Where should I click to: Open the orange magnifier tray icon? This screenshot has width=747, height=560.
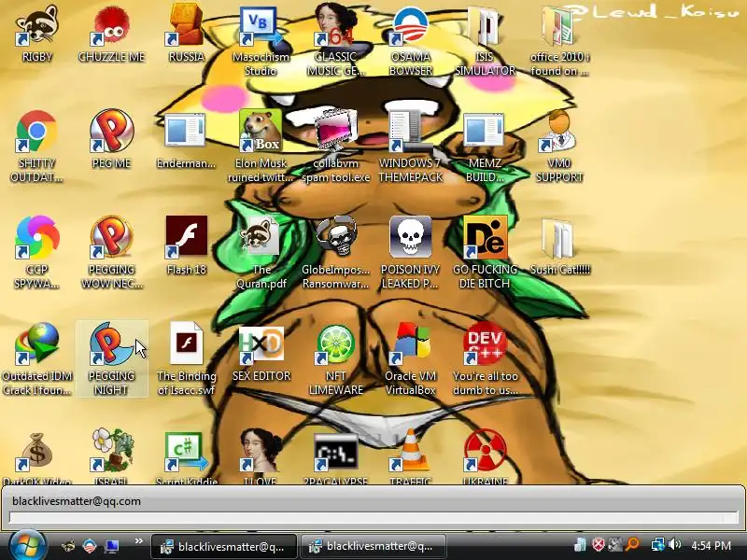(632, 545)
